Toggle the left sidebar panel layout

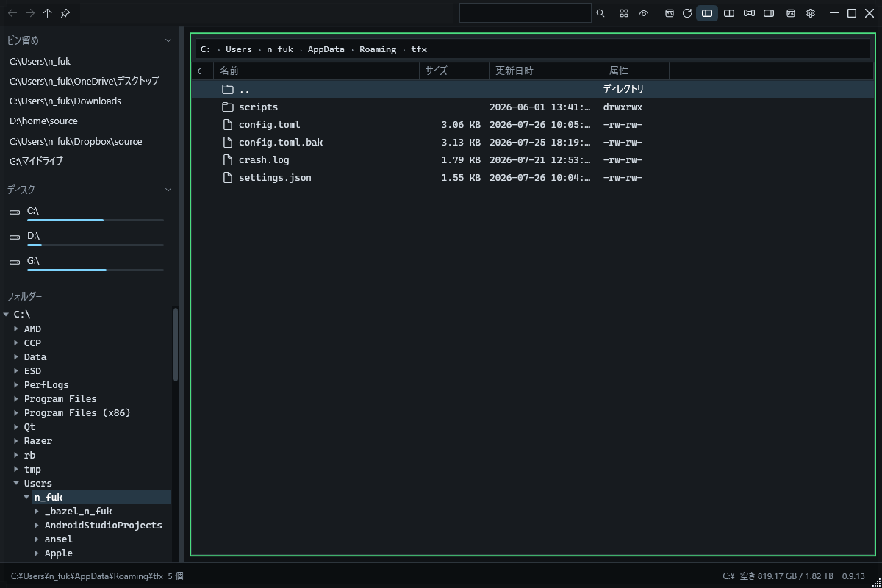point(707,13)
